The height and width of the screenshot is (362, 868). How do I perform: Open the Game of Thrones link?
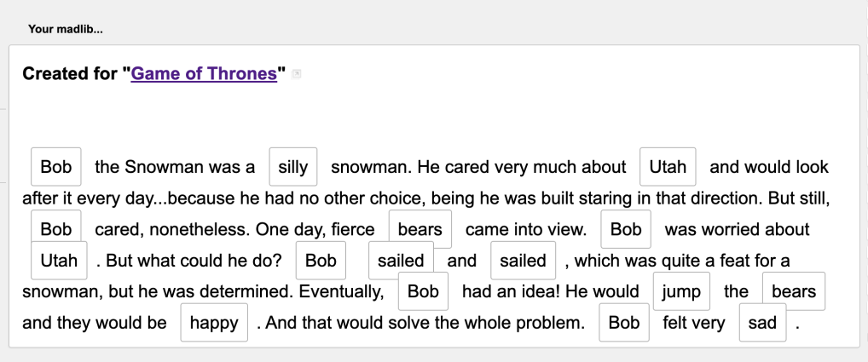(x=204, y=73)
